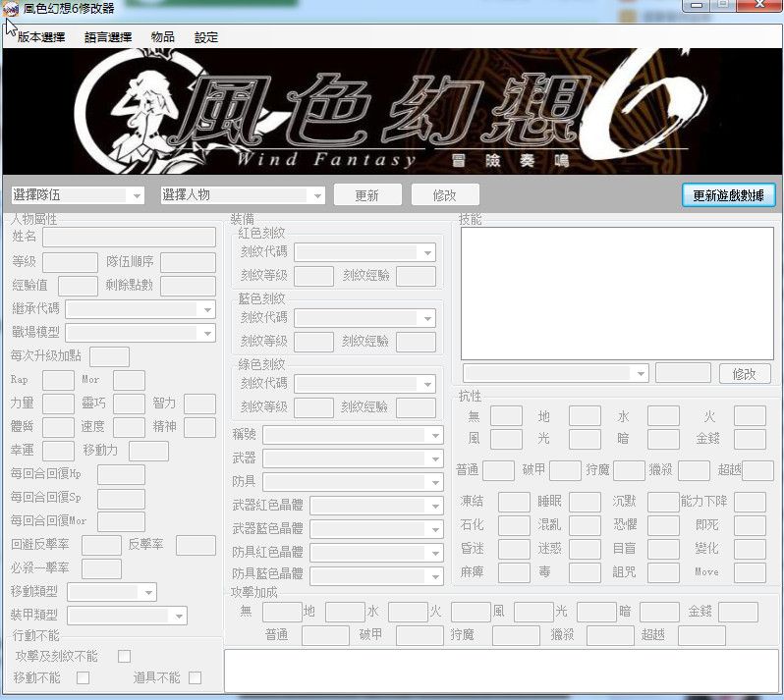Open the 綠色刻紋 刻紋代碼 dropdown

click(365, 384)
